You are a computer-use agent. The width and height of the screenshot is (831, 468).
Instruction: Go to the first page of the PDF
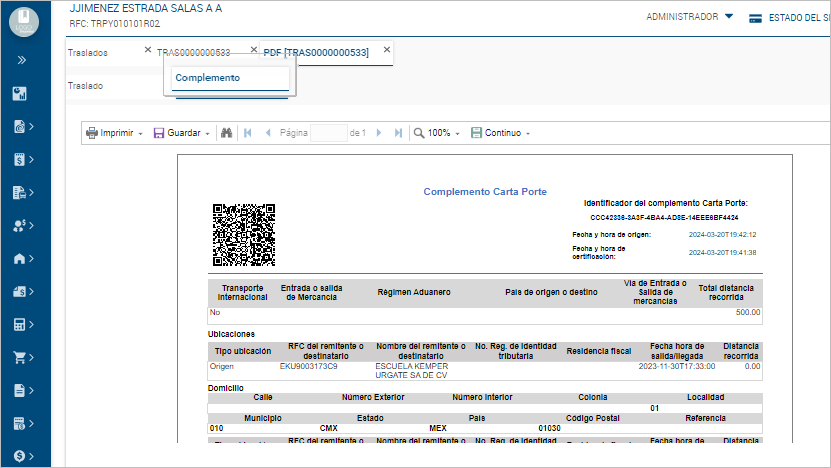(246, 133)
